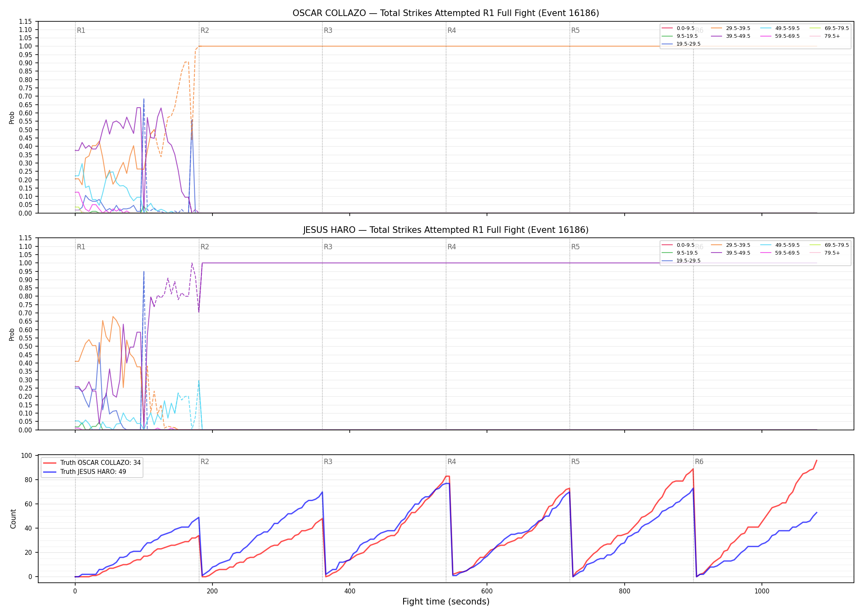863x616 pixels.
Task: Click the R2 round label in Oscar Collazo chart
Action: (205, 30)
